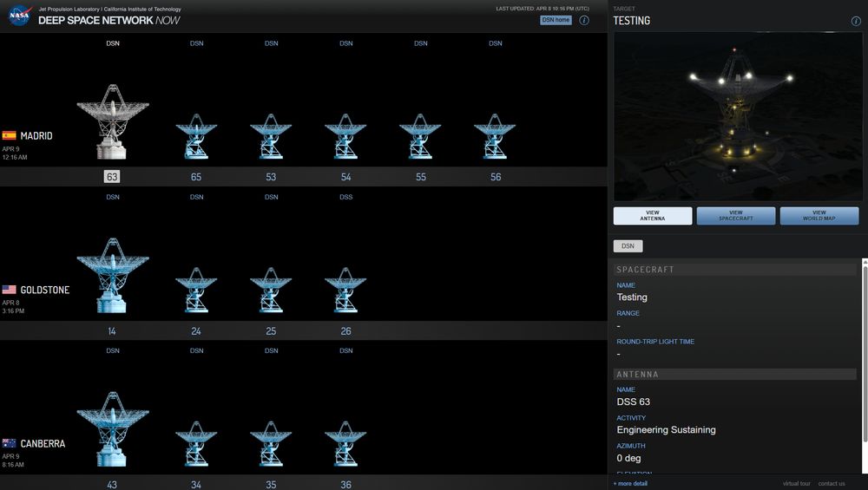Image resolution: width=868 pixels, height=490 pixels.
Task: Click antenna number label 14
Action: [x=112, y=331]
